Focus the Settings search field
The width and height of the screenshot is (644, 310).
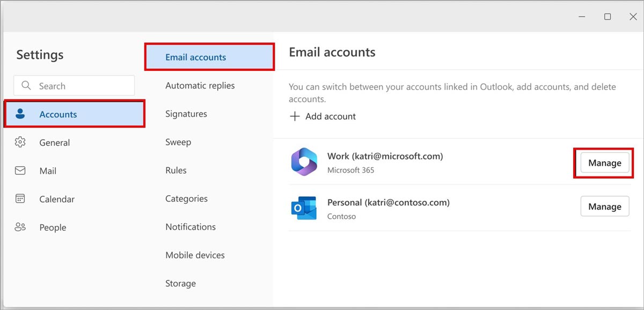point(80,86)
